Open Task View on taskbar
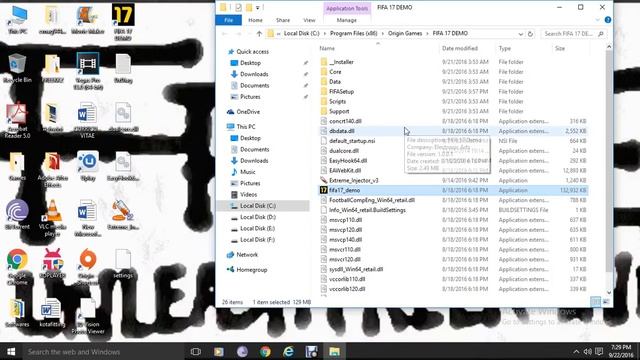 [196, 351]
